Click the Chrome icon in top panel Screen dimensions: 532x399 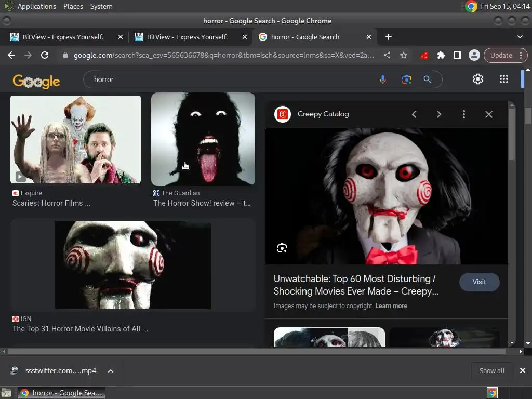(471, 6)
